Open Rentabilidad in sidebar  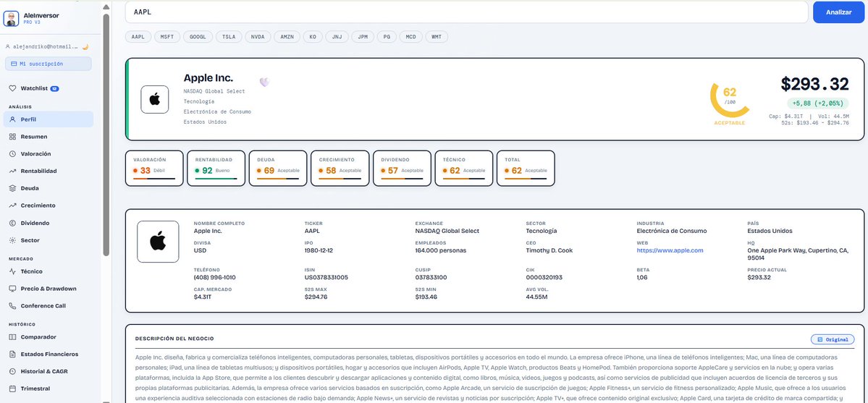49,171
